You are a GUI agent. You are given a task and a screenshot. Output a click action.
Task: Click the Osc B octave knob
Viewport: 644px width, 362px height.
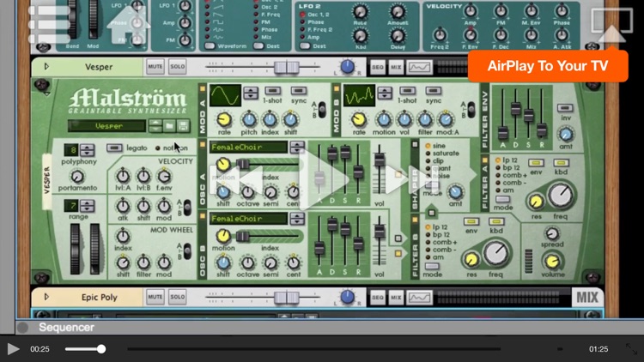[x=247, y=262]
